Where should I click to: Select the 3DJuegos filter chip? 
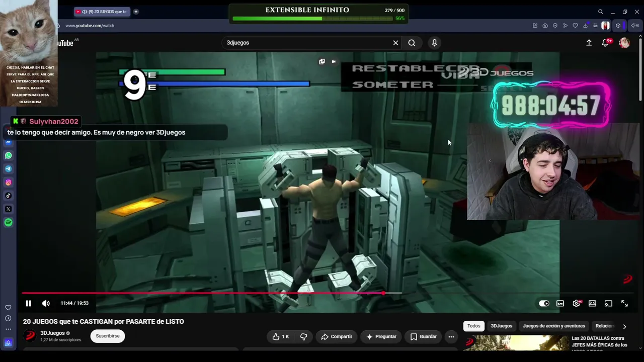coord(501,326)
